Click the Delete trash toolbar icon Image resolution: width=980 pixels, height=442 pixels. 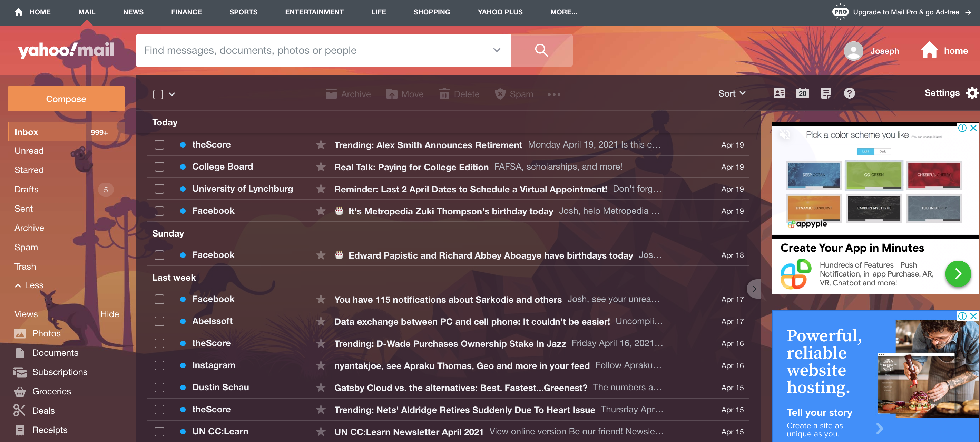(x=444, y=94)
